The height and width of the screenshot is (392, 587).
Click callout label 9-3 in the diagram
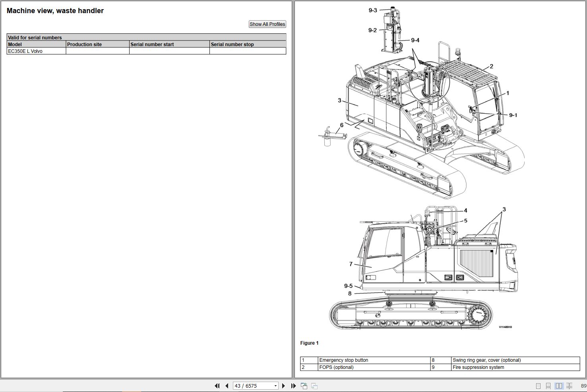(373, 10)
